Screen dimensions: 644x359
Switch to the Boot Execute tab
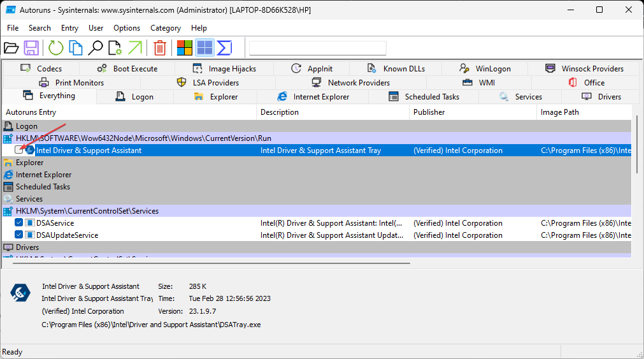127,69
